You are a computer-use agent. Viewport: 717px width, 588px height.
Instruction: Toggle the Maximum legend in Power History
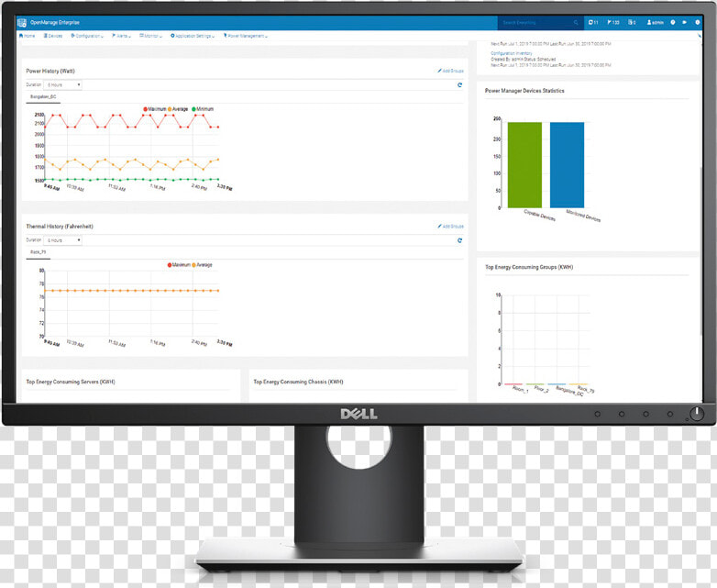tap(155, 109)
